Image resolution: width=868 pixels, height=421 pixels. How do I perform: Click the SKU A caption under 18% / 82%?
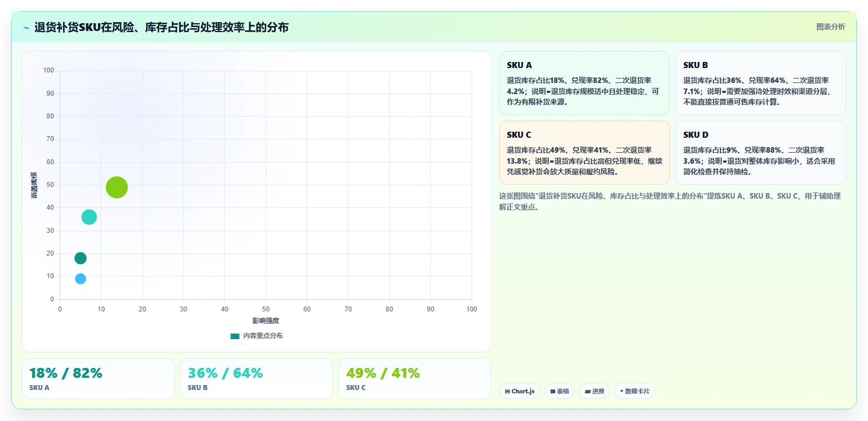39,388
